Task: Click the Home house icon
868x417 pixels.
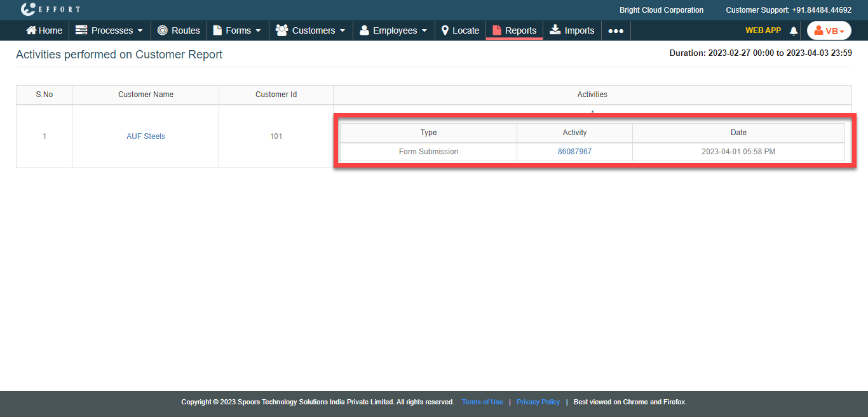Action: pos(31,30)
